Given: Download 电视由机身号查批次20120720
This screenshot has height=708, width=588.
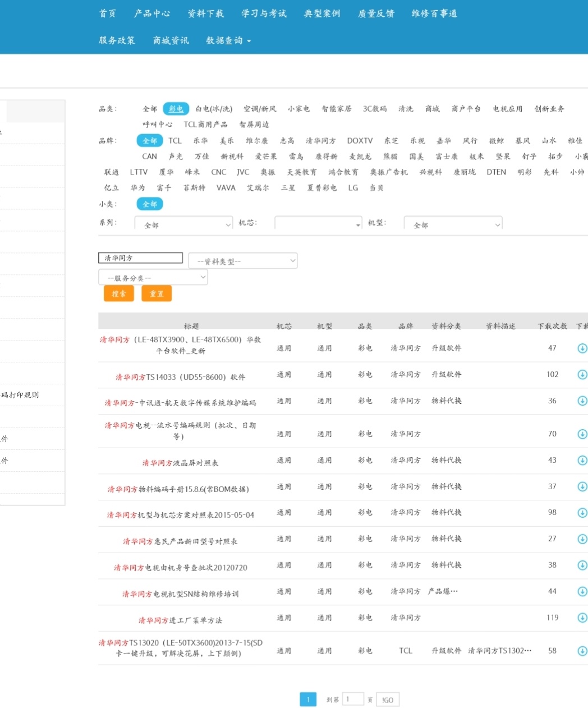Looking at the screenshot, I should [582, 566].
